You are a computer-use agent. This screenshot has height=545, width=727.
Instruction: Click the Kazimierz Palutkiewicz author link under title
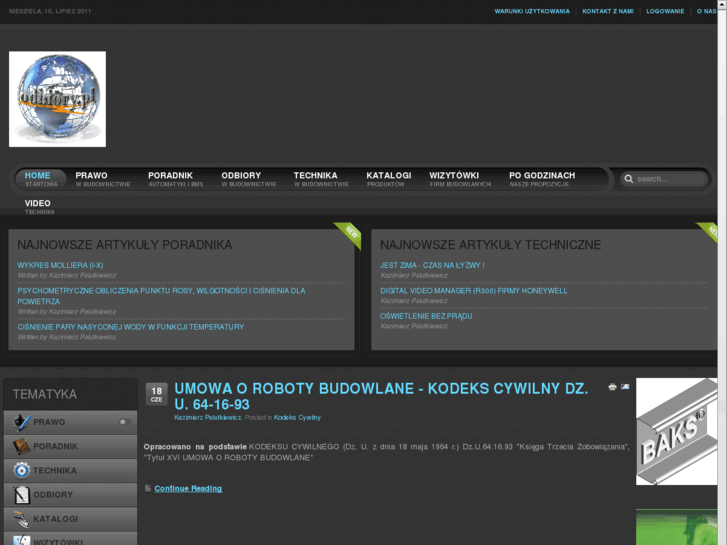pyautogui.click(x=208, y=417)
